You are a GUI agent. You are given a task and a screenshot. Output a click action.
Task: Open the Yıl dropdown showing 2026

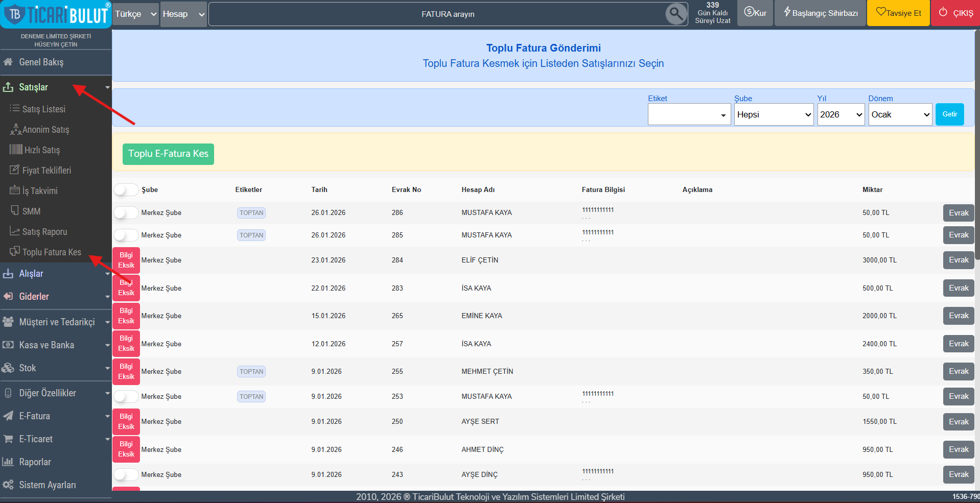(841, 114)
